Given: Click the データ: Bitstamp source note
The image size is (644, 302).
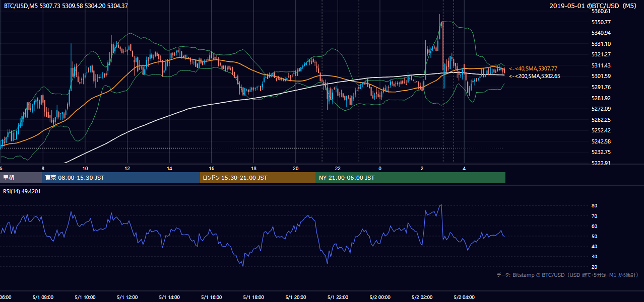Looking at the screenshot, I should click(567, 275).
